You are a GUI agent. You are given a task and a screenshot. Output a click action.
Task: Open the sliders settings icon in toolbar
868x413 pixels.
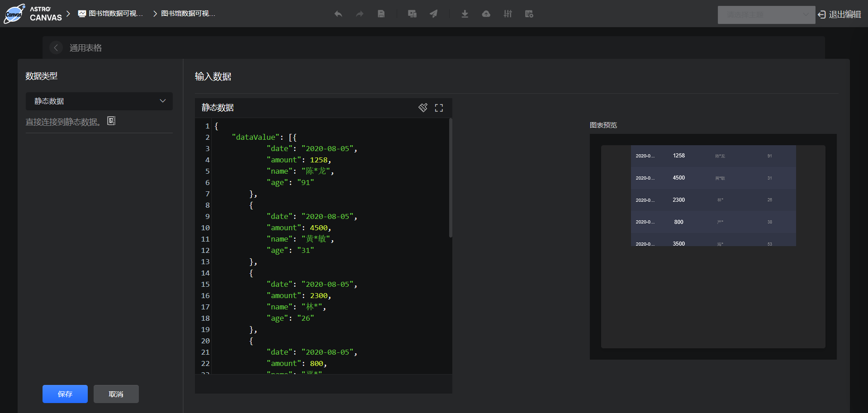pos(508,14)
